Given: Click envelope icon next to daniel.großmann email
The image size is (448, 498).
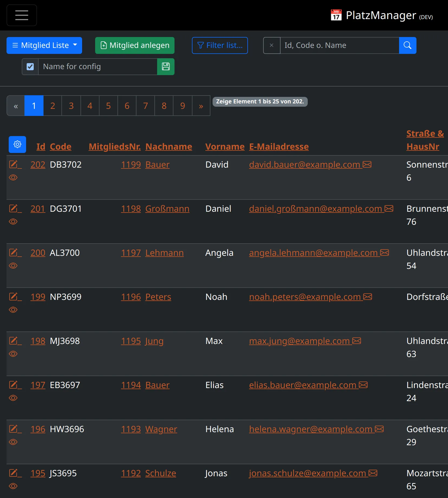Looking at the screenshot, I should coord(389,208).
